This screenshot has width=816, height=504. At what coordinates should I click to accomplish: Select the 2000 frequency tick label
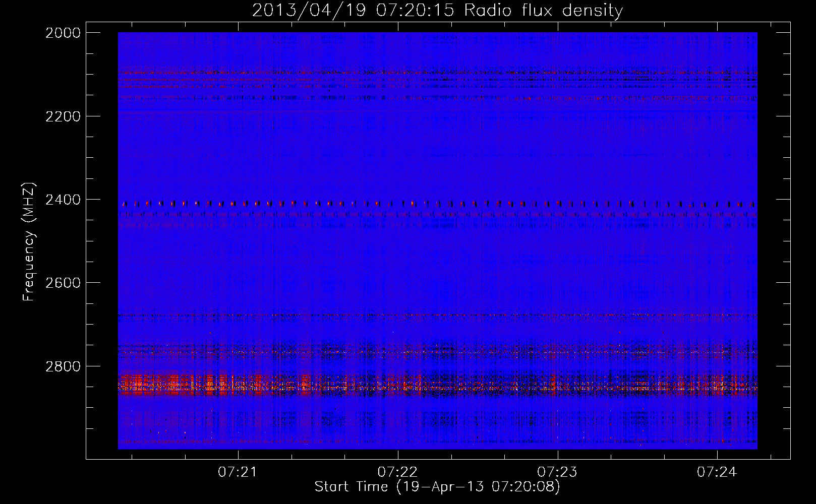pos(63,33)
